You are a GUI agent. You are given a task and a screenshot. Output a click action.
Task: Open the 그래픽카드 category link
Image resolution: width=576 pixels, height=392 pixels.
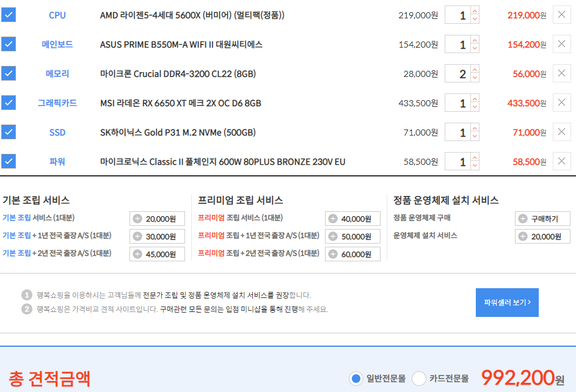click(x=57, y=103)
